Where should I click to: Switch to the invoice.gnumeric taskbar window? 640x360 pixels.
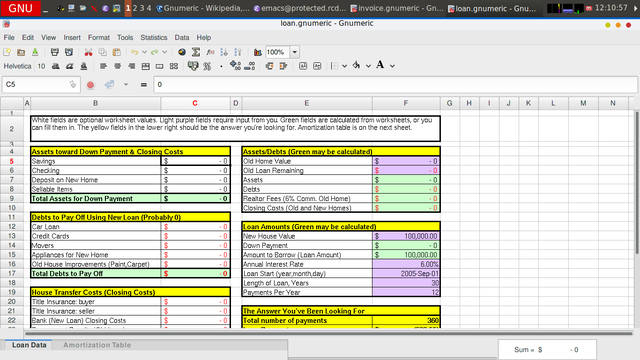pos(397,8)
